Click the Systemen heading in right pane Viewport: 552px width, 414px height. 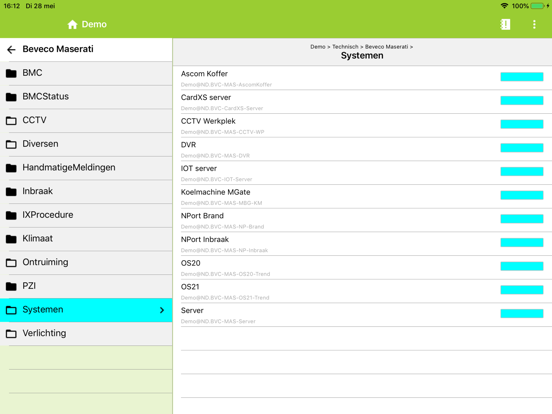point(362,56)
